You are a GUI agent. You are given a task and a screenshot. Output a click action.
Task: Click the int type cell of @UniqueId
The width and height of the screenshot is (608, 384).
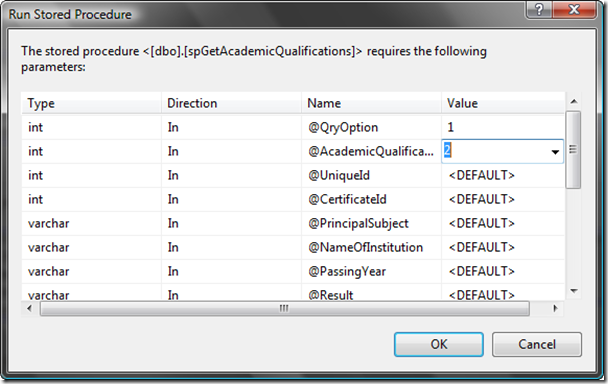pyautogui.click(x=92, y=175)
